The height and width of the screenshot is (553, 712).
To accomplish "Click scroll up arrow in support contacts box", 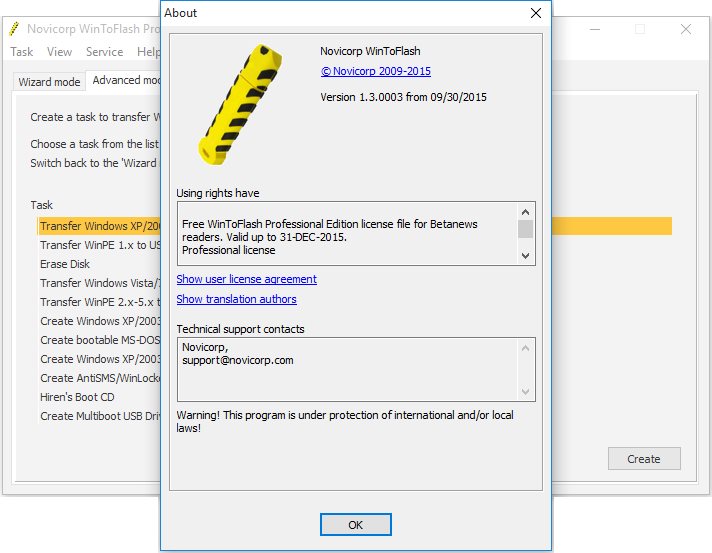I will (525, 348).
